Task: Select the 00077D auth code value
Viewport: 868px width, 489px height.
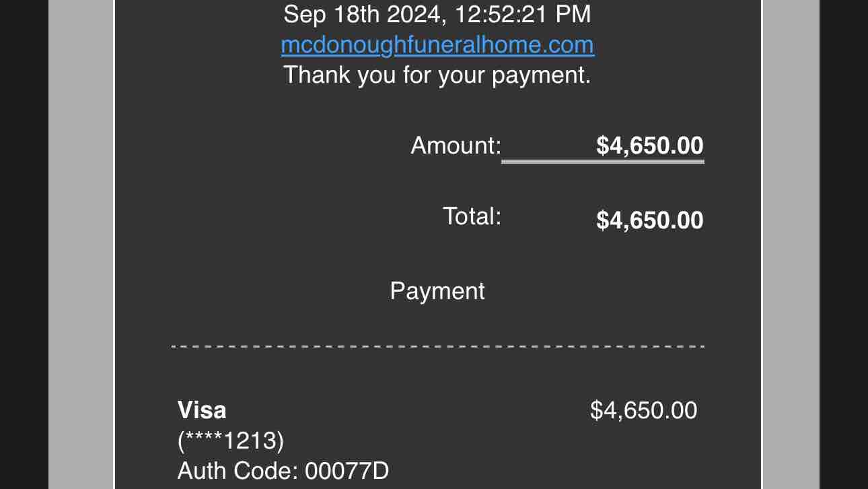Action: pos(347,471)
